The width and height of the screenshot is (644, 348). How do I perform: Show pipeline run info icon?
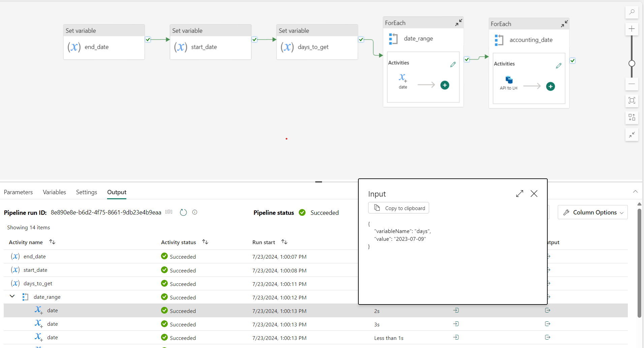coord(195,212)
